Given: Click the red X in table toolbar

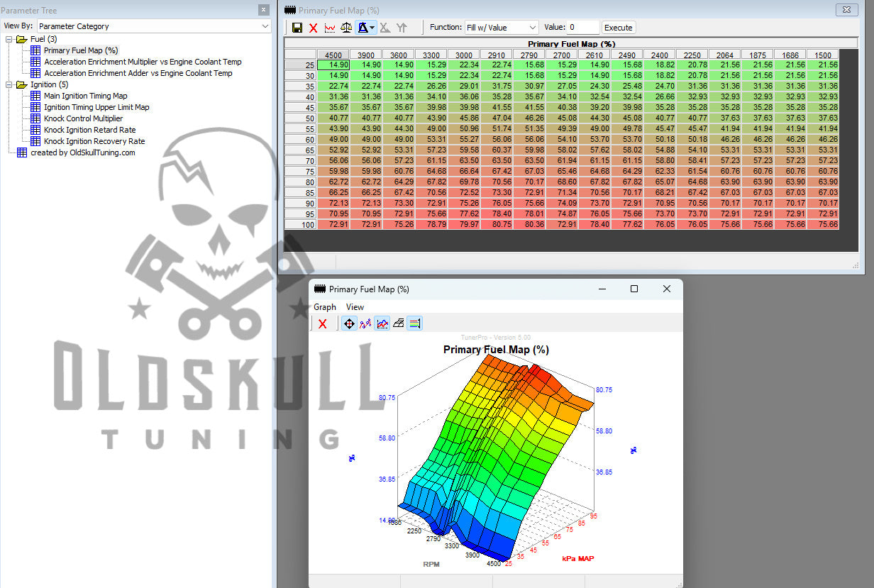Looking at the screenshot, I should [x=313, y=28].
